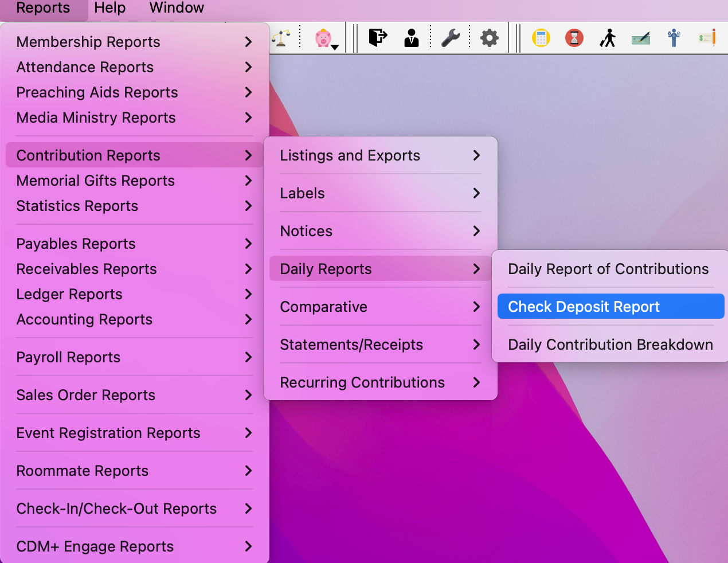The image size is (728, 563).
Task: Open the Help menu
Action: 109,8
